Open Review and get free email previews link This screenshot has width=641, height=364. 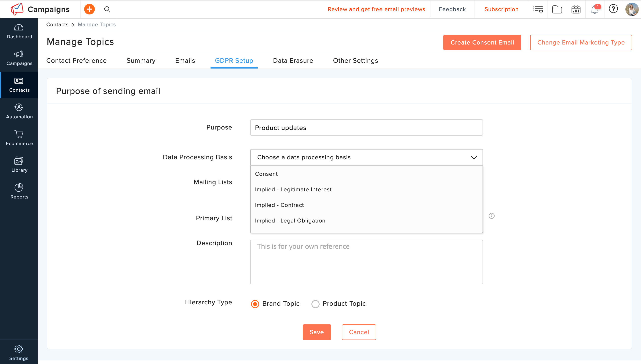376,9
